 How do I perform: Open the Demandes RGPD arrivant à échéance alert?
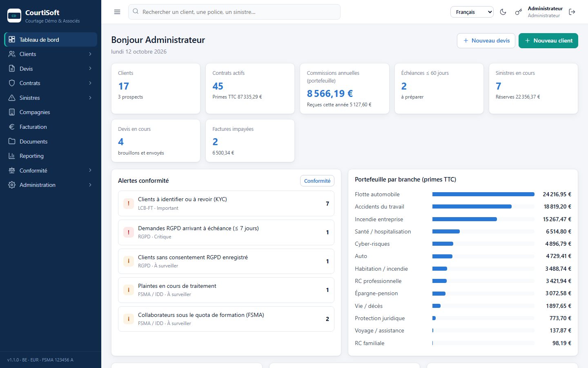(x=226, y=232)
